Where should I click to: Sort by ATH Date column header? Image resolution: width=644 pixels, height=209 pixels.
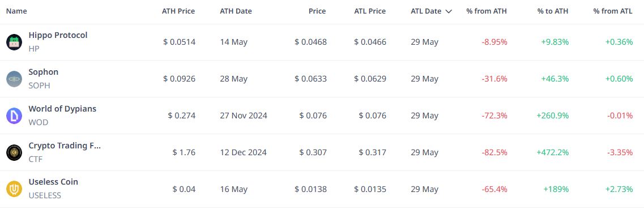tap(236, 11)
